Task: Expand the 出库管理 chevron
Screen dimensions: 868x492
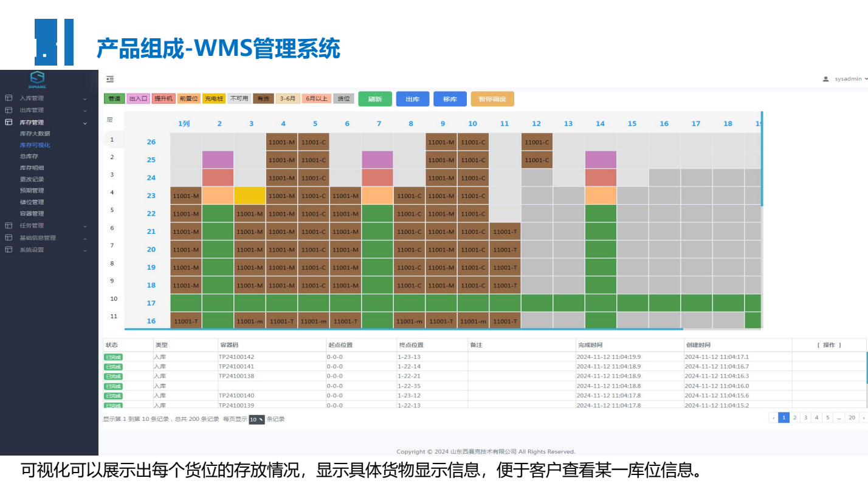Action: tap(85, 111)
